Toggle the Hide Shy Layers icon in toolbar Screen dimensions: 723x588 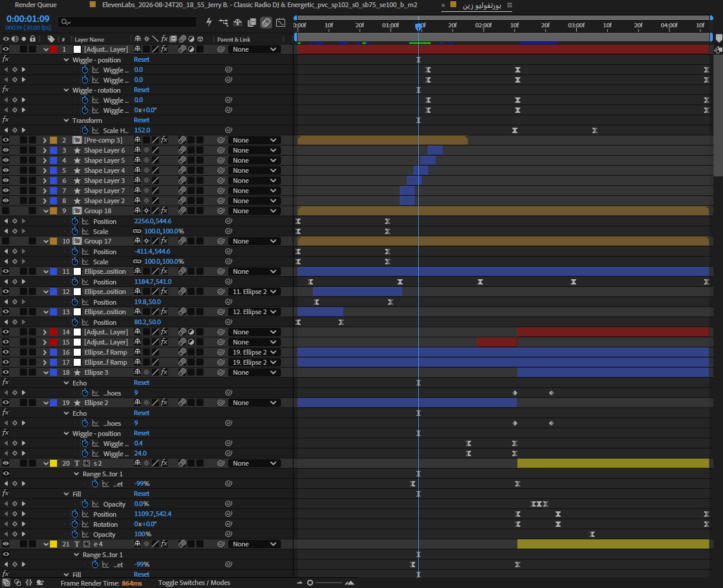coord(238,22)
